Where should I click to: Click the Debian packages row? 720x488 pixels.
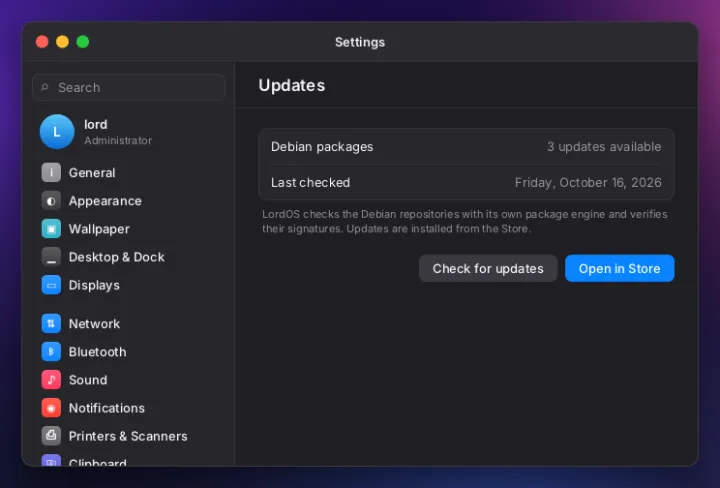click(466, 147)
